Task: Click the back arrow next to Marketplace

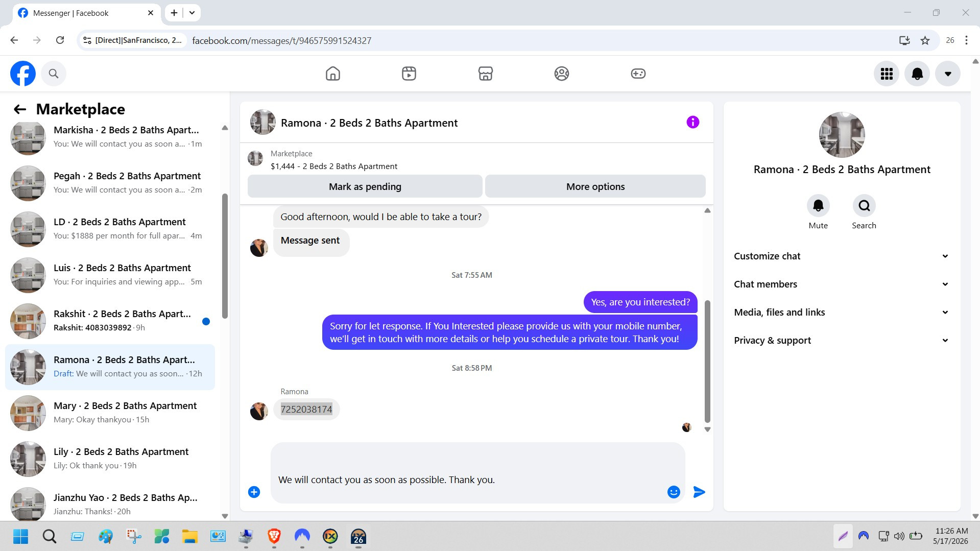Action: tap(20, 109)
